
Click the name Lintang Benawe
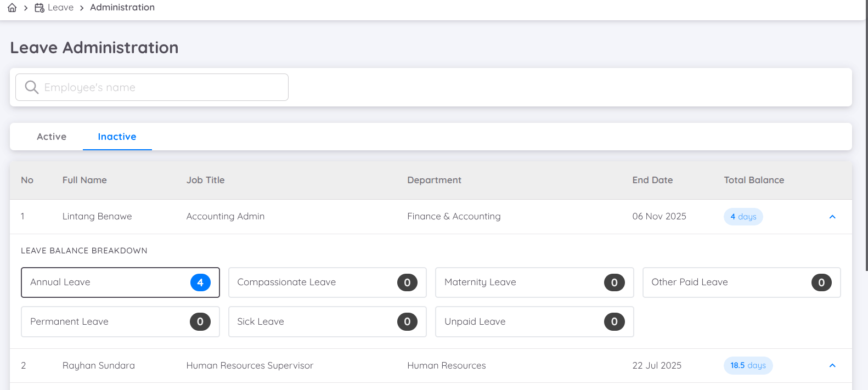click(97, 216)
